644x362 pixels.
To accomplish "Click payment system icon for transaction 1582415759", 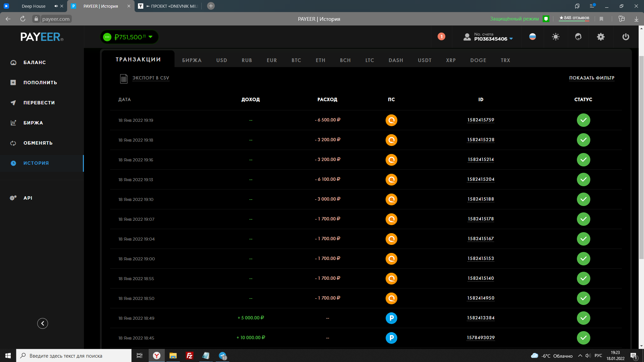I will tap(391, 120).
